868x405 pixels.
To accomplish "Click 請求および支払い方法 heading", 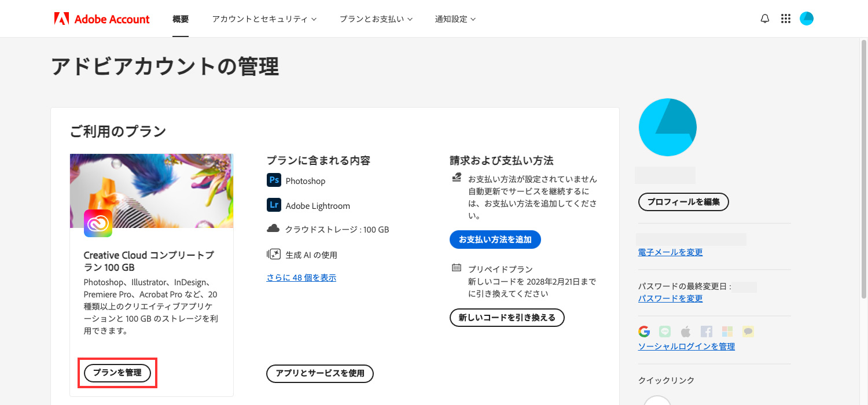I will pyautogui.click(x=502, y=160).
